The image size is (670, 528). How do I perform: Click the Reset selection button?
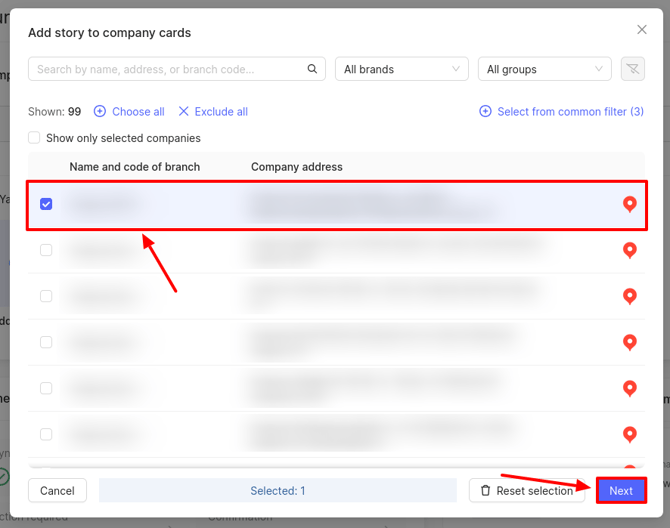pyautogui.click(x=527, y=491)
